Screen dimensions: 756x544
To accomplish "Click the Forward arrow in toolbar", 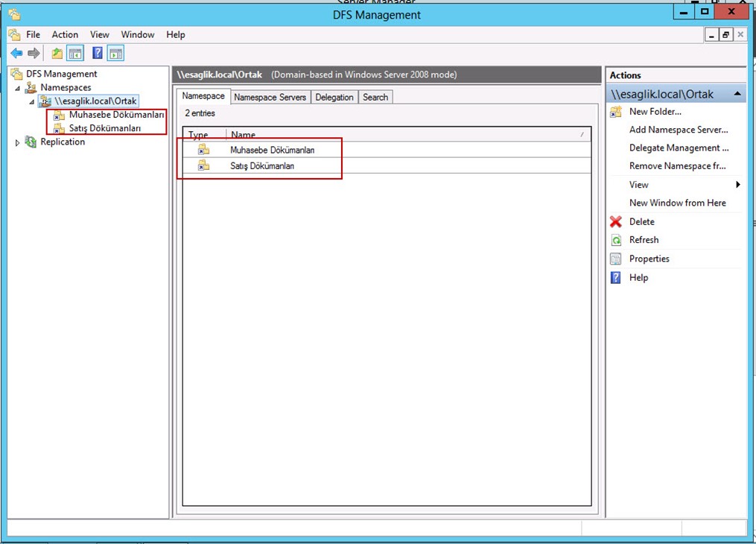I will click(34, 53).
